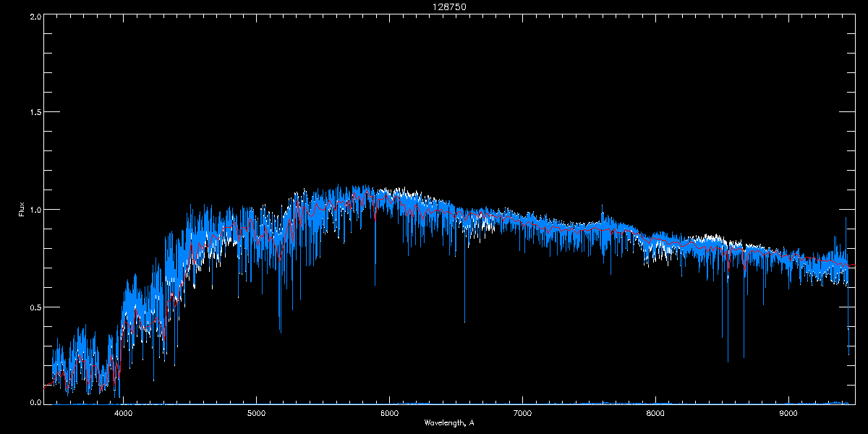The image size is (868, 434).
Task: Click the 2.0 flux tick label
Action: [x=35, y=16]
